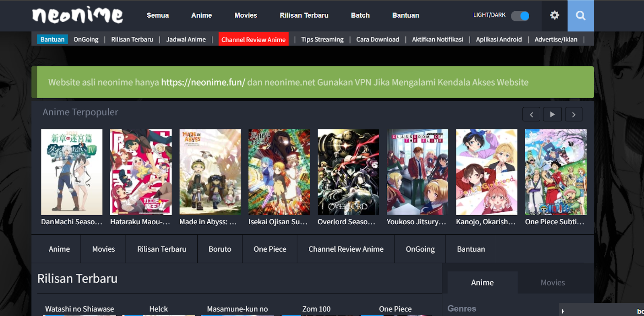This screenshot has height=316, width=644.
Task: Select Movies in the category bar
Action: [x=103, y=249]
